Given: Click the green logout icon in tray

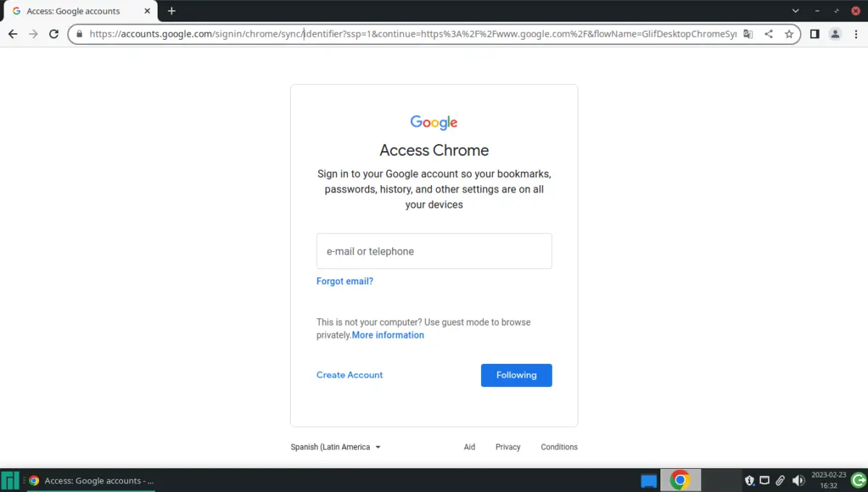Looking at the screenshot, I should click(859, 480).
